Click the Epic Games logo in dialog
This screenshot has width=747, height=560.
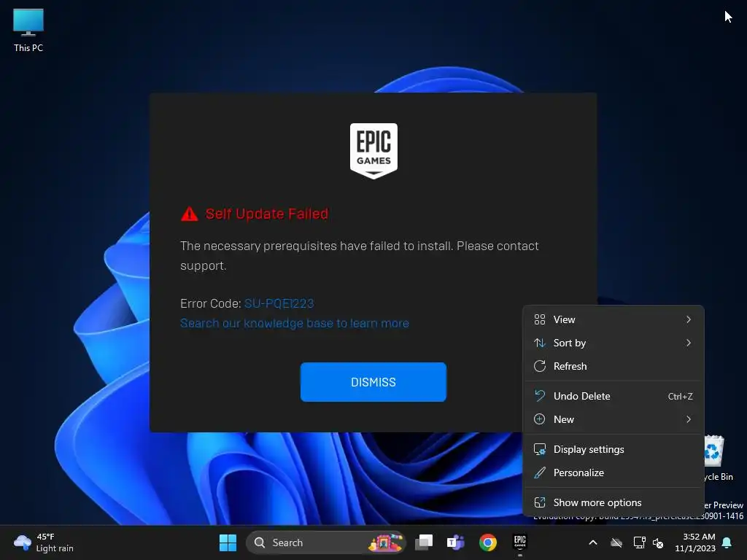click(x=373, y=151)
